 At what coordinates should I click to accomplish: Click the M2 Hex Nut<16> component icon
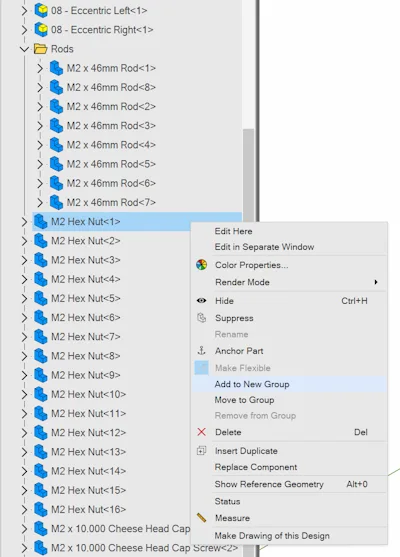click(40, 509)
